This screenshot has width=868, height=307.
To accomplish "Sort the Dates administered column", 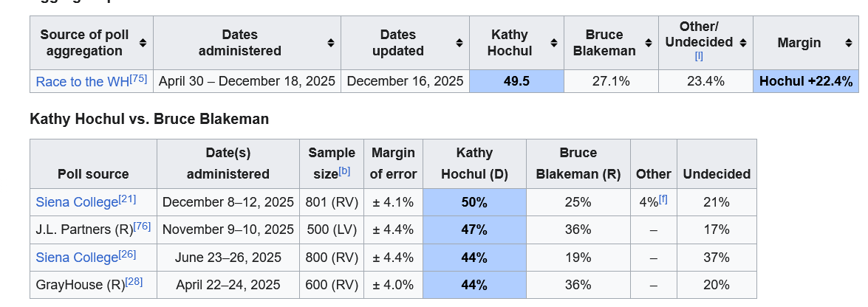I will click(x=331, y=43).
